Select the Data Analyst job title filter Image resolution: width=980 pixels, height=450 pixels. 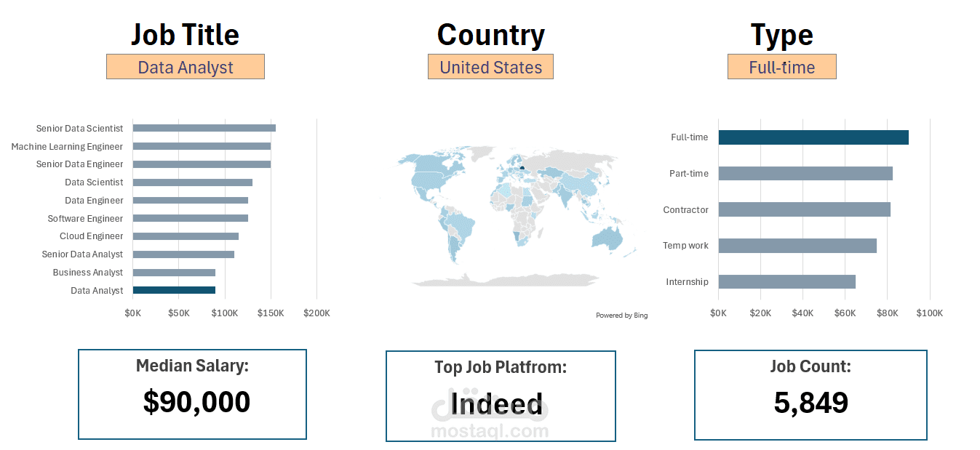(x=186, y=66)
